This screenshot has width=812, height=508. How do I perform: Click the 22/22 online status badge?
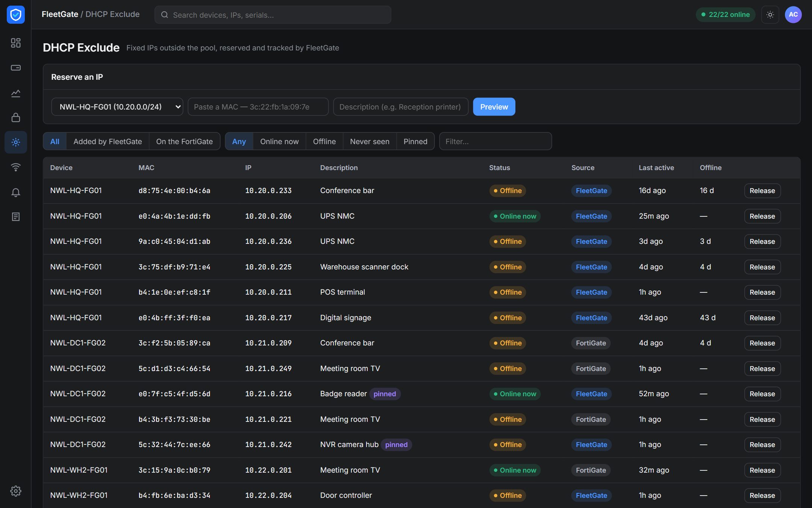[726, 15]
